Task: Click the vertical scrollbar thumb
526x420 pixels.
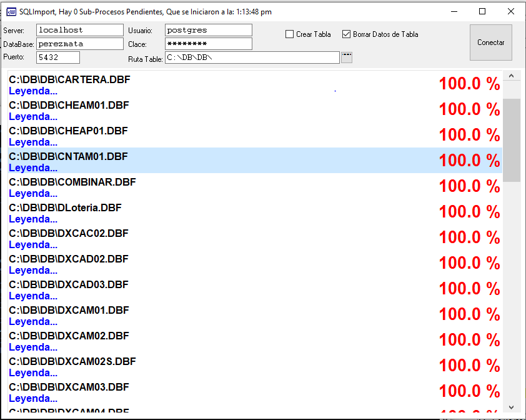Action: (x=512, y=139)
